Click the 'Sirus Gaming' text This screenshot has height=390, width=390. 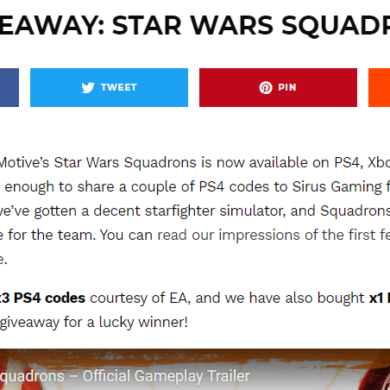[x=337, y=187]
